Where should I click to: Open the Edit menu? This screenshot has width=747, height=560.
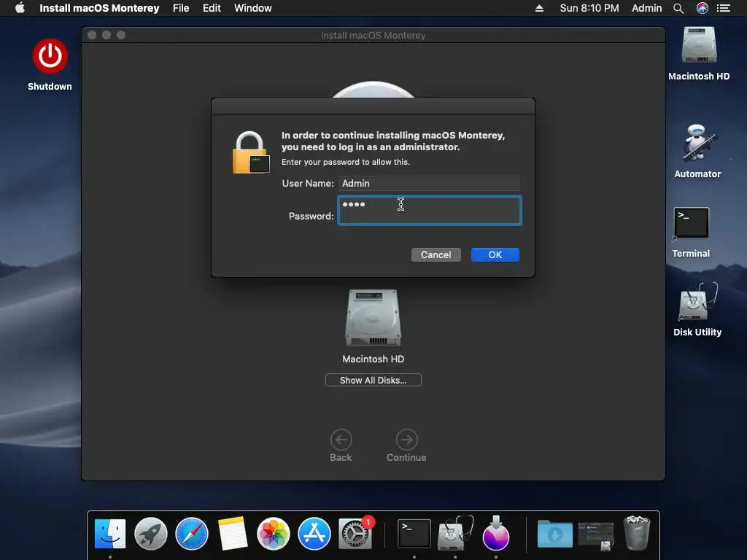212,8
